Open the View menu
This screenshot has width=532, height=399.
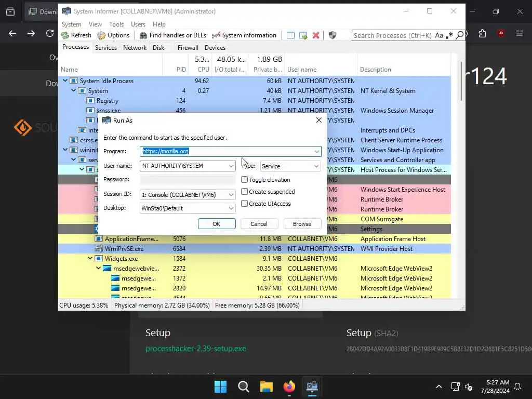96,24
